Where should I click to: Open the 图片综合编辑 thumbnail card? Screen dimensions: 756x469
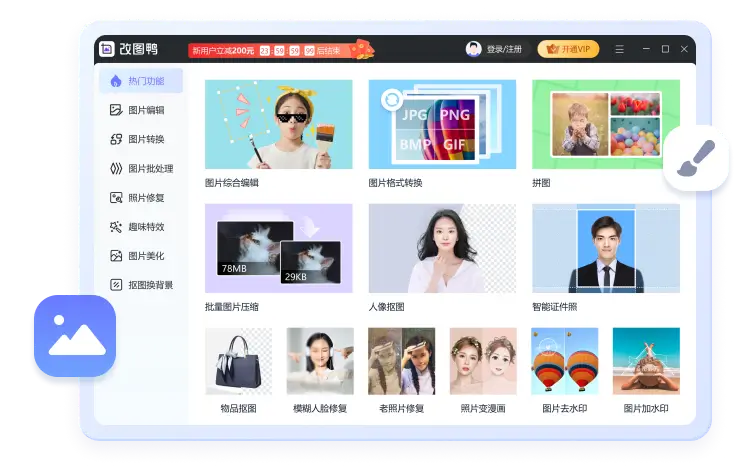point(279,124)
